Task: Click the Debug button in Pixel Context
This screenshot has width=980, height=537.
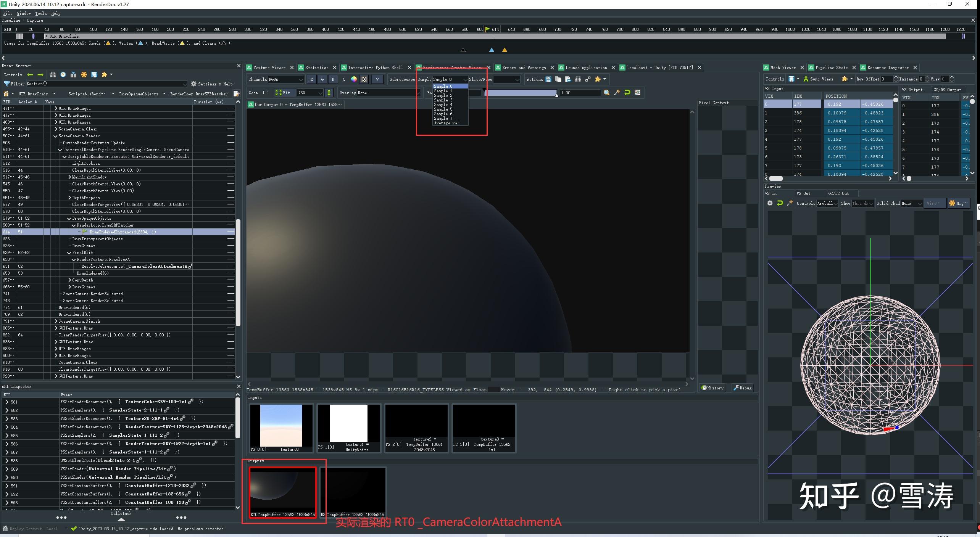Action: tap(742, 388)
